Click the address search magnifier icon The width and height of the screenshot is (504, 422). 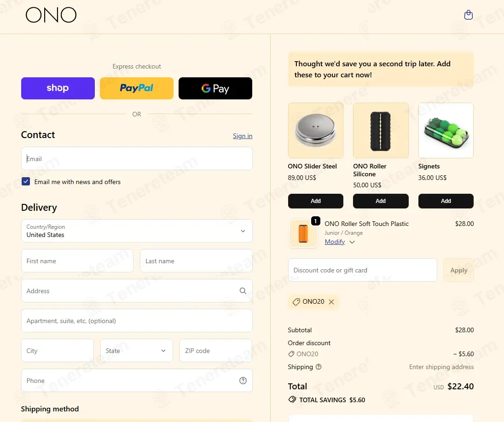[x=243, y=291]
